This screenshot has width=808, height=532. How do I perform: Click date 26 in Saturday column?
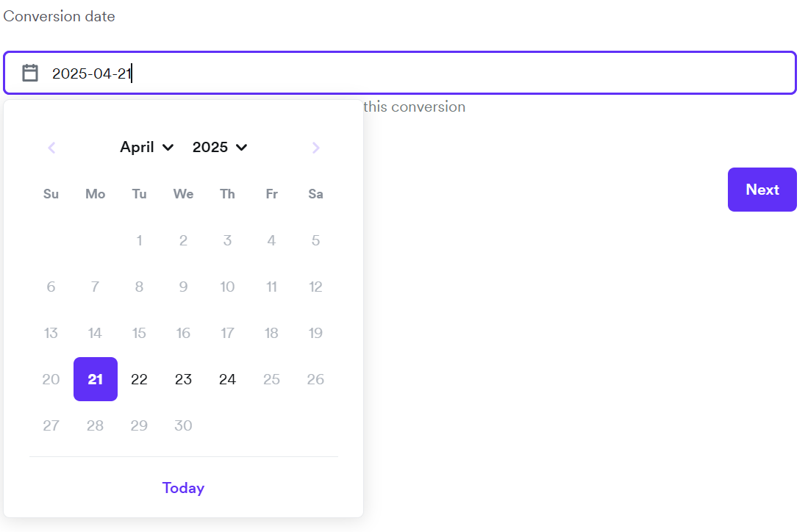315,379
